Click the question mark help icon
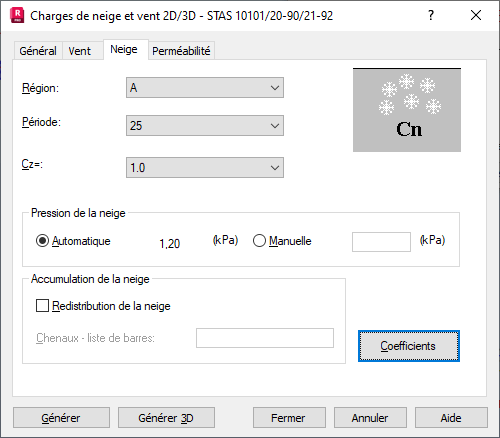This screenshot has width=500, height=438. 431,15
